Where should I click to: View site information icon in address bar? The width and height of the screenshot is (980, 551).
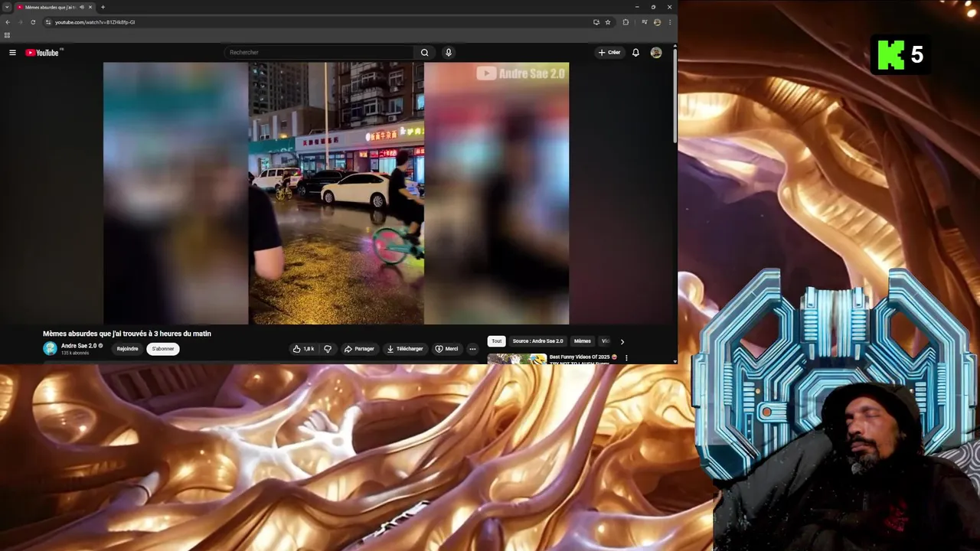tap(48, 22)
